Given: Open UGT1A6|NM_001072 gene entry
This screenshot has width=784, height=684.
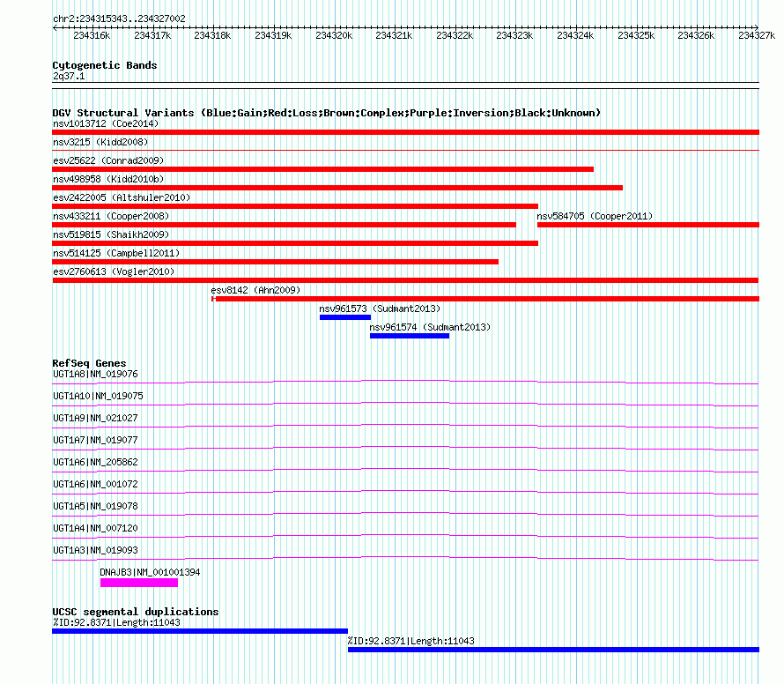Looking at the screenshot, I should tap(95, 485).
